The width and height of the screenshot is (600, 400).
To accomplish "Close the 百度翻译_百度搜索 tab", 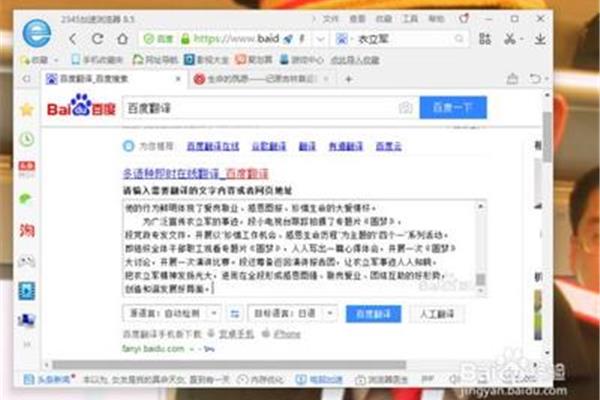I will click(178, 79).
